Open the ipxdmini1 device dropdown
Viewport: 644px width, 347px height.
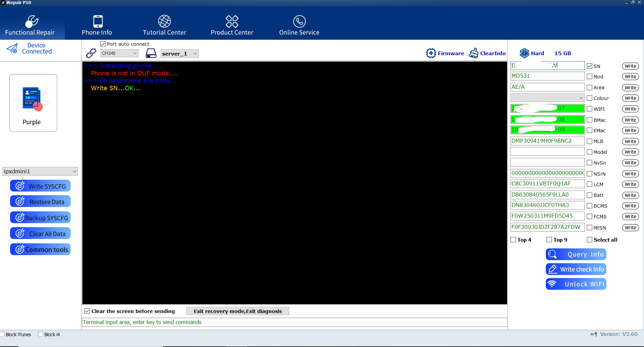click(x=40, y=171)
